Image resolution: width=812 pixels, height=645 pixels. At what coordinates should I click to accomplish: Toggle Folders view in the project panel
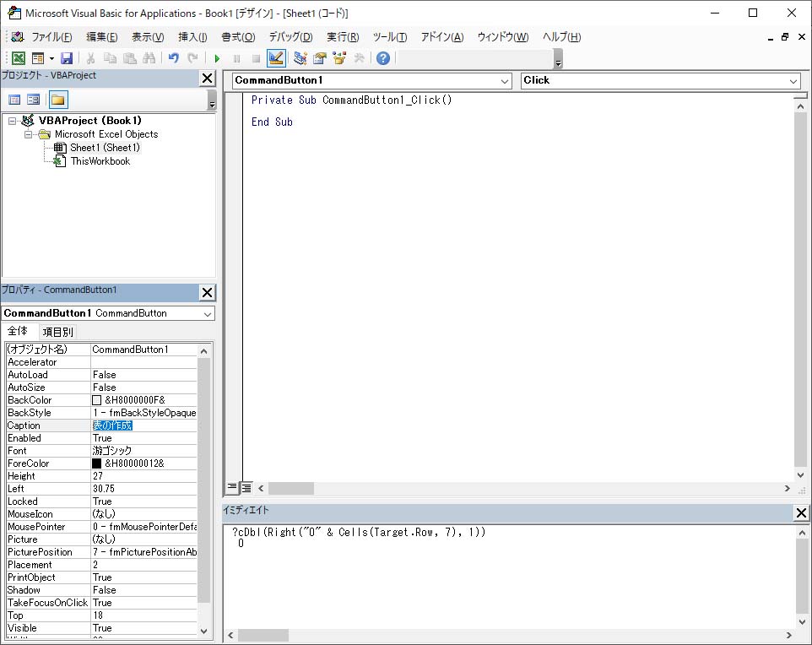tap(57, 100)
